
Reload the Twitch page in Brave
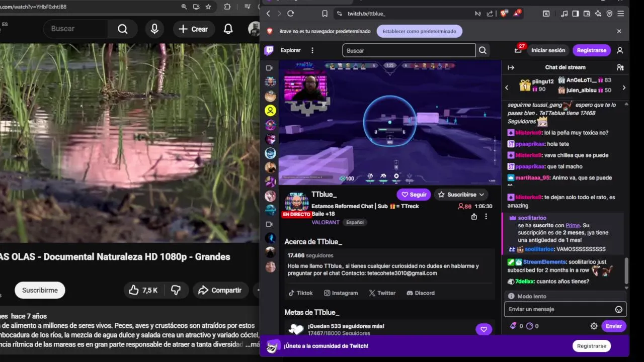pos(290,14)
